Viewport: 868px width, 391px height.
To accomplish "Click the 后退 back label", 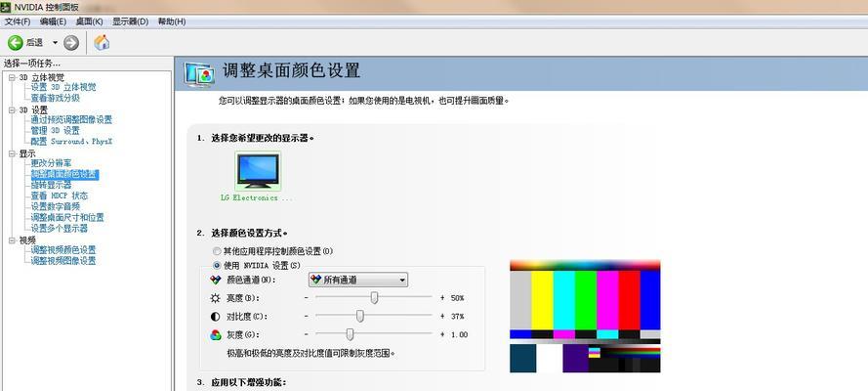I will (x=34, y=43).
